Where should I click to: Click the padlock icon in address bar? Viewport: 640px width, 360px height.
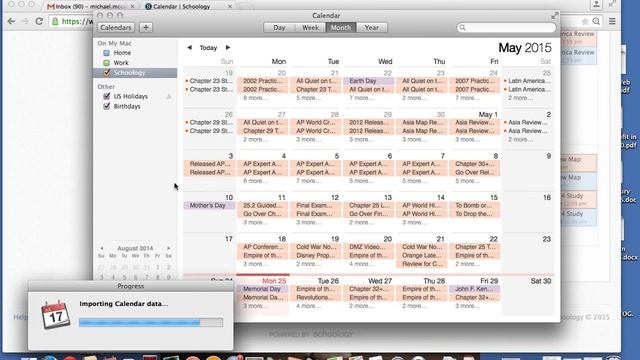click(55, 21)
